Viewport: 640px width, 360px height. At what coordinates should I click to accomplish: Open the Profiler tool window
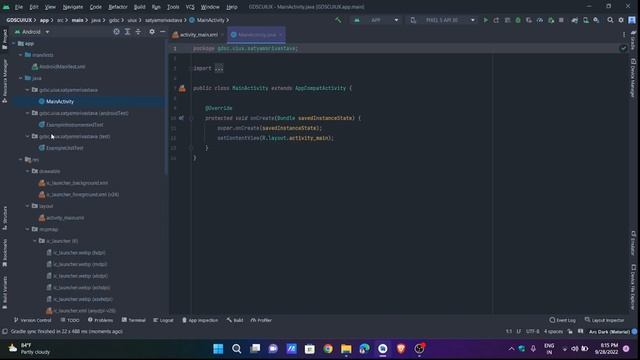pos(261,320)
